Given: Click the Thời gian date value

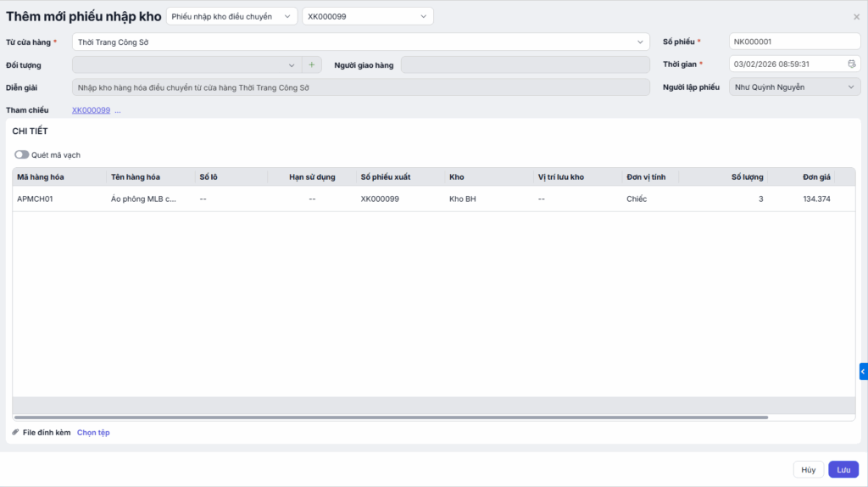Looking at the screenshot, I should coord(771,64).
